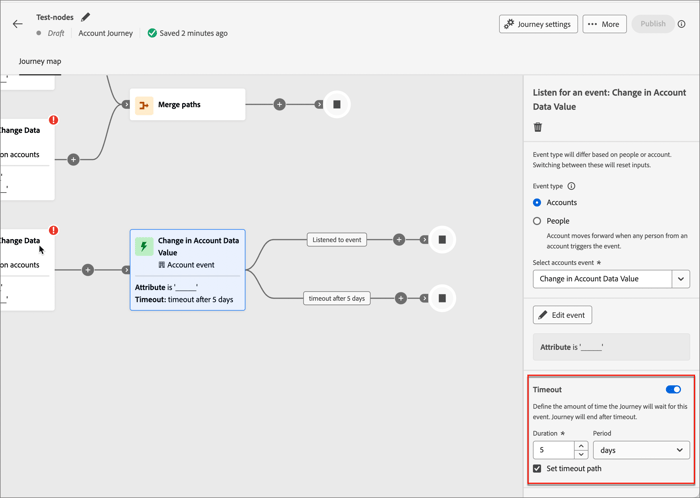
Task: Click plus icon after Merge paths node
Action: pos(280,104)
